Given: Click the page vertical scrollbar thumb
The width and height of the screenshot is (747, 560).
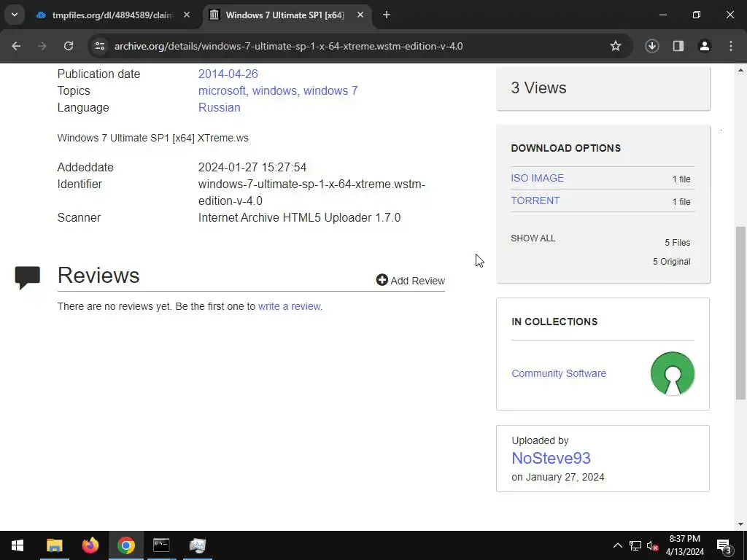Looking at the screenshot, I should coord(740,313).
